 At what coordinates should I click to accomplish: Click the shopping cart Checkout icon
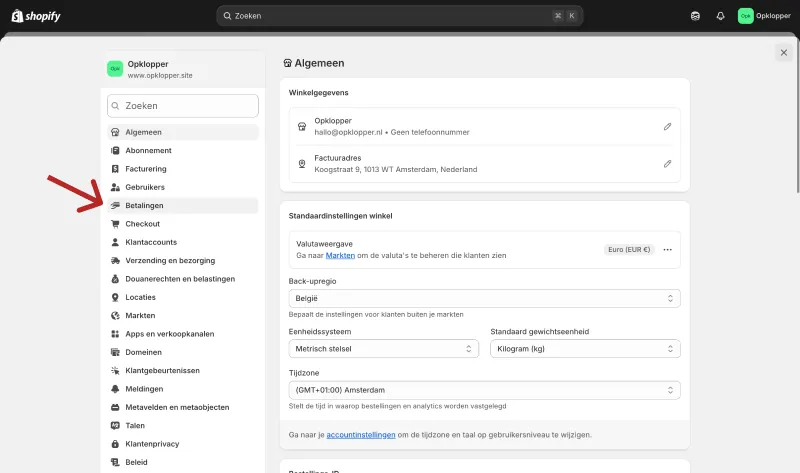(x=115, y=224)
